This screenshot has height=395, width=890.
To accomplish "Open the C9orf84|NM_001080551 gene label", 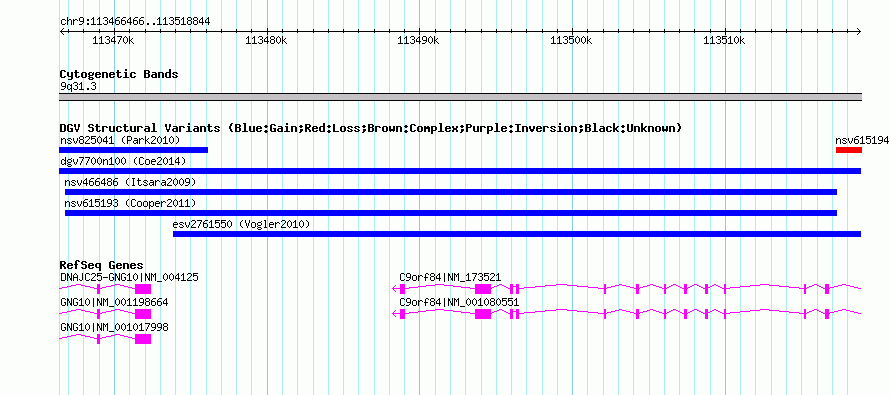I will 459,302.
